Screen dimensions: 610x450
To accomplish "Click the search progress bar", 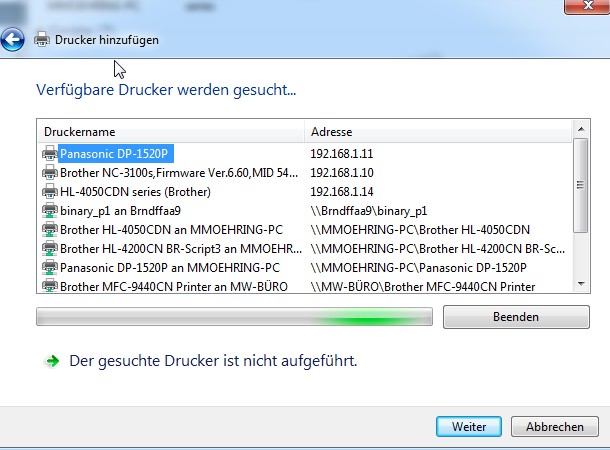I will tap(234, 317).
